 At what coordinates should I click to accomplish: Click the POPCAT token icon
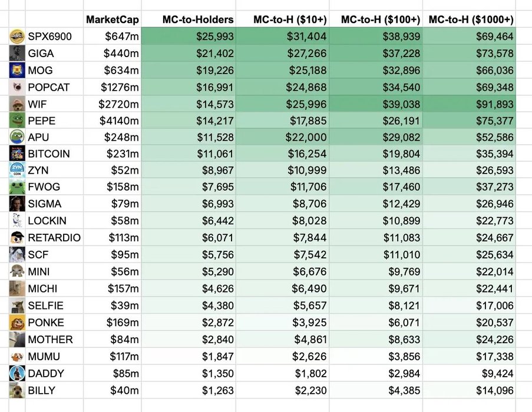pos(17,87)
